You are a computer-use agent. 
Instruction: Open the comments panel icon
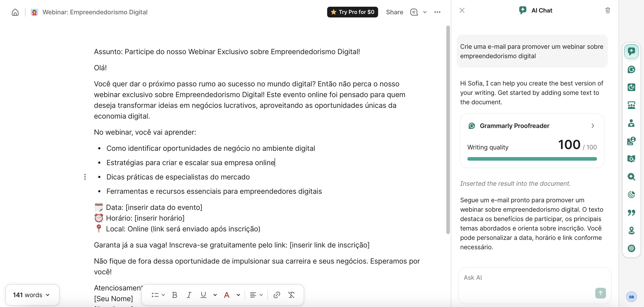pos(414,12)
